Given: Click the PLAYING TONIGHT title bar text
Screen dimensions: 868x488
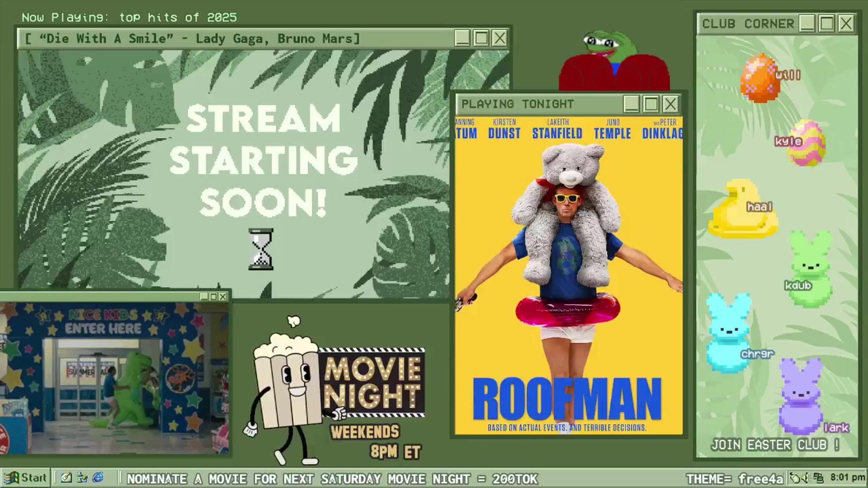Looking at the screenshot, I should tap(518, 104).
